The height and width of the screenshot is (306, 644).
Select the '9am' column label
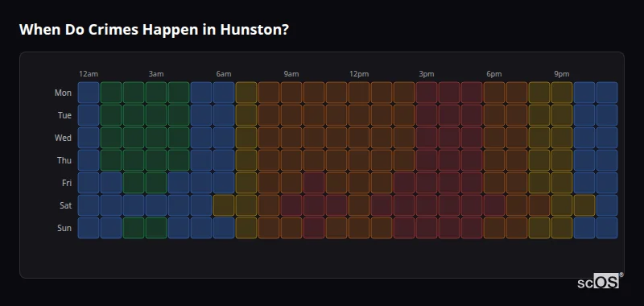291,74
